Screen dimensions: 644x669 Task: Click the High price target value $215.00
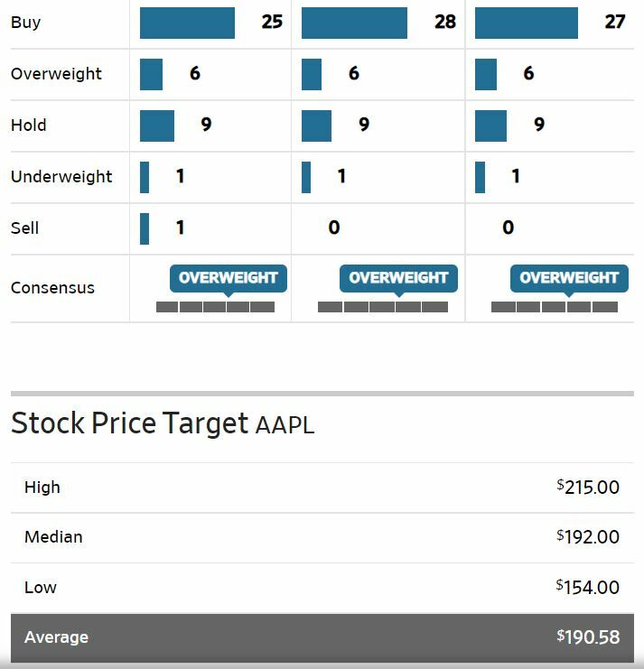588,488
